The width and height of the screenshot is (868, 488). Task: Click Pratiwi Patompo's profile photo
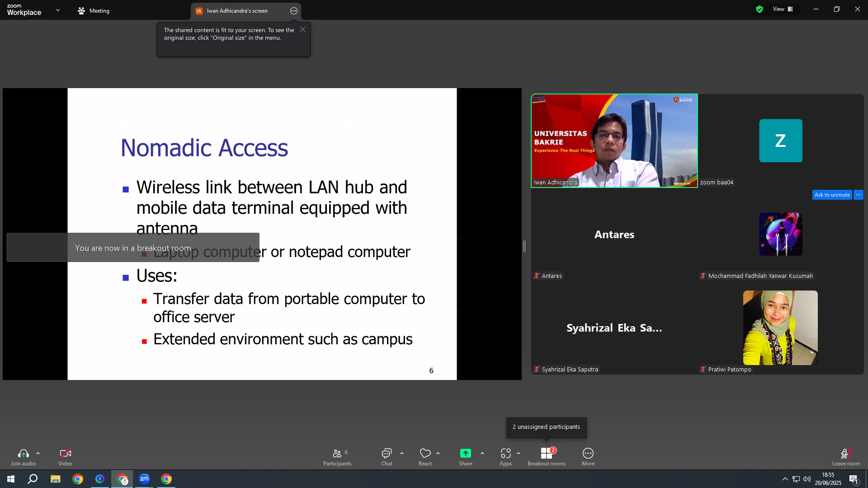click(x=780, y=328)
